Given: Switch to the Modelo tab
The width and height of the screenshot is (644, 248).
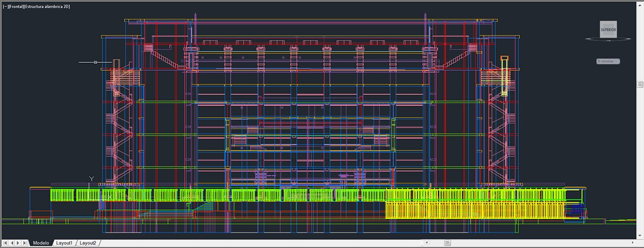Looking at the screenshot, I should pyautogui.click(x=41, y=243).
